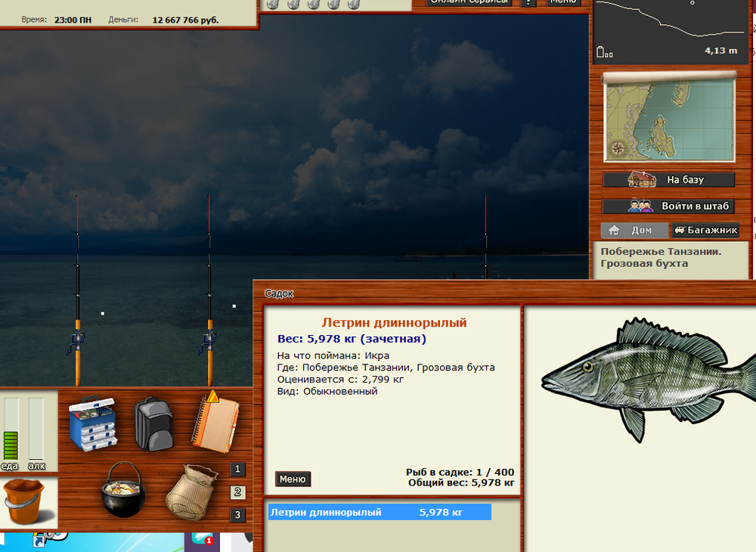
Task: Select the orange groundbait bucket
Action: pos(27,501)
